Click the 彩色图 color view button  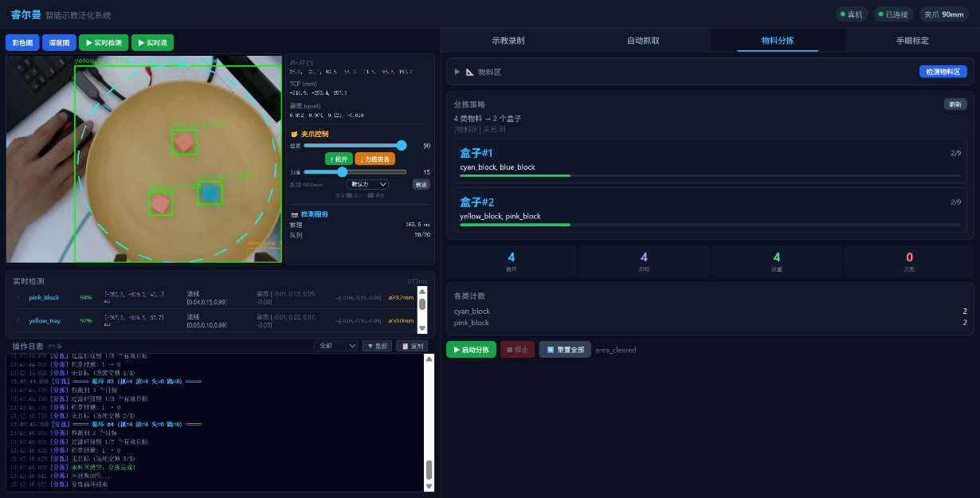pyautogui.click(x=22, y=43)
